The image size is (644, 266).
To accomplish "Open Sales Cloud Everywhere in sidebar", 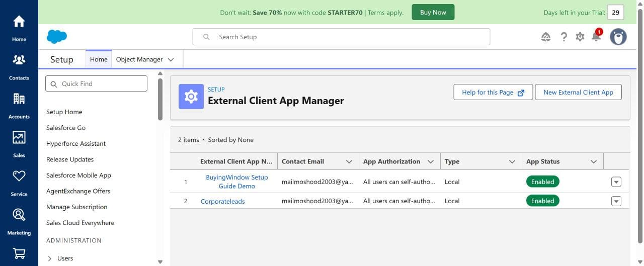I will click(x=80, y=223).
